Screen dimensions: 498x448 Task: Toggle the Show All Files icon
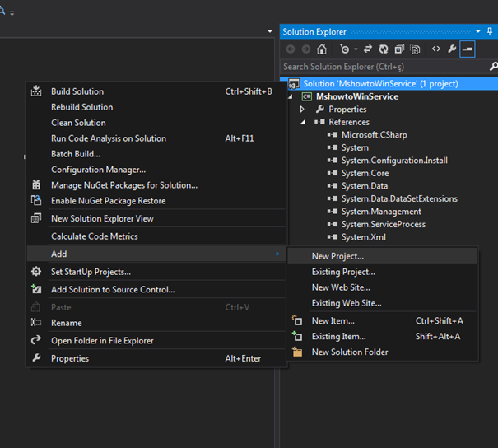(415, 49)
